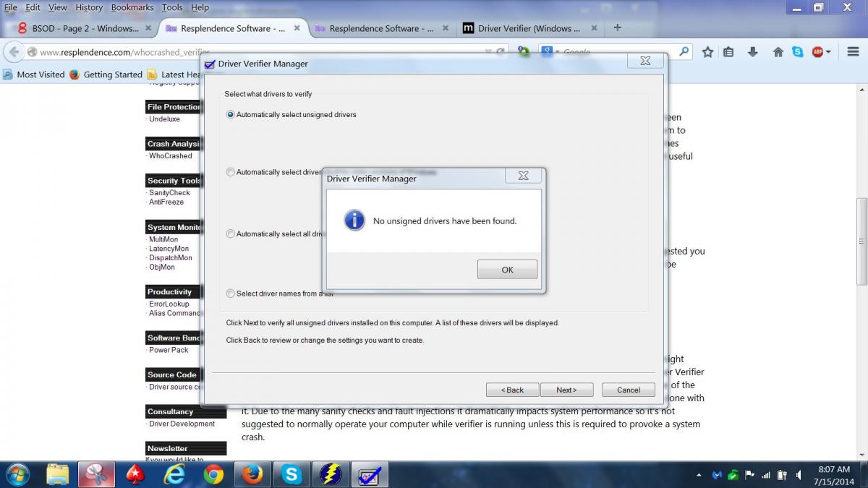Viewport: 868px width, 488px height.
Task: Open the Windows Start menu orb
Action: pyautogui.click(x=16, y=475)
